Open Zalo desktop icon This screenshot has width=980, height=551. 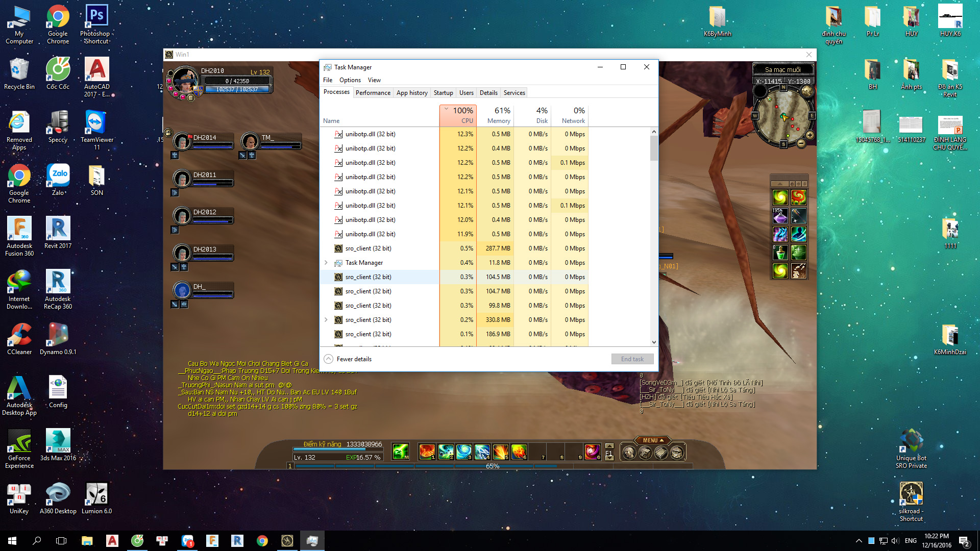coord(58,180)
